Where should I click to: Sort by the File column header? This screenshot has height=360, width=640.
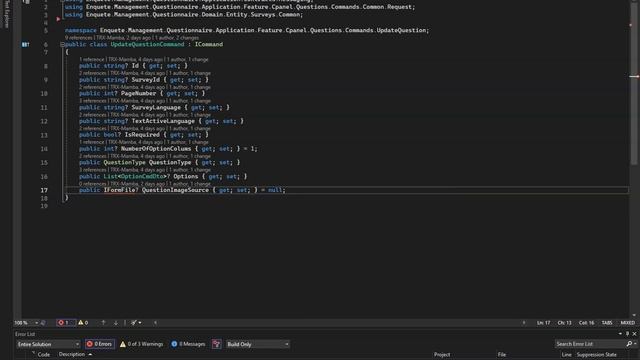pos(502,355)
